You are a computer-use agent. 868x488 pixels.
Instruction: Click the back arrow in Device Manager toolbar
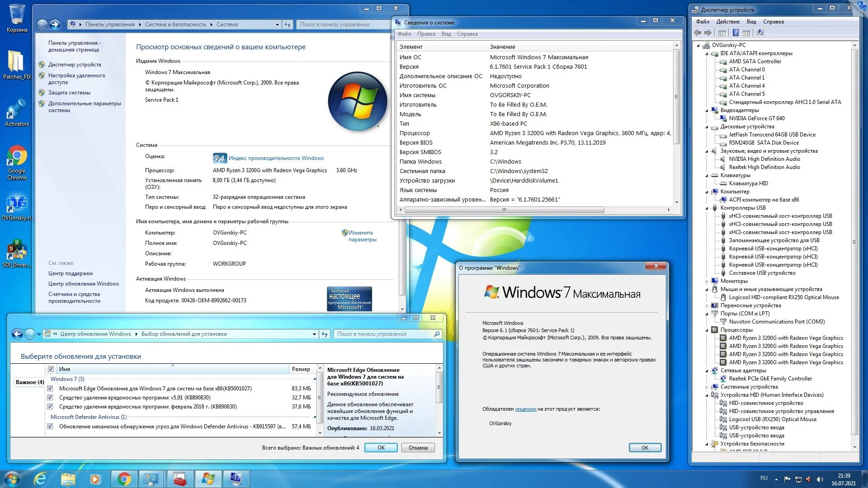(x=698, y=33)
